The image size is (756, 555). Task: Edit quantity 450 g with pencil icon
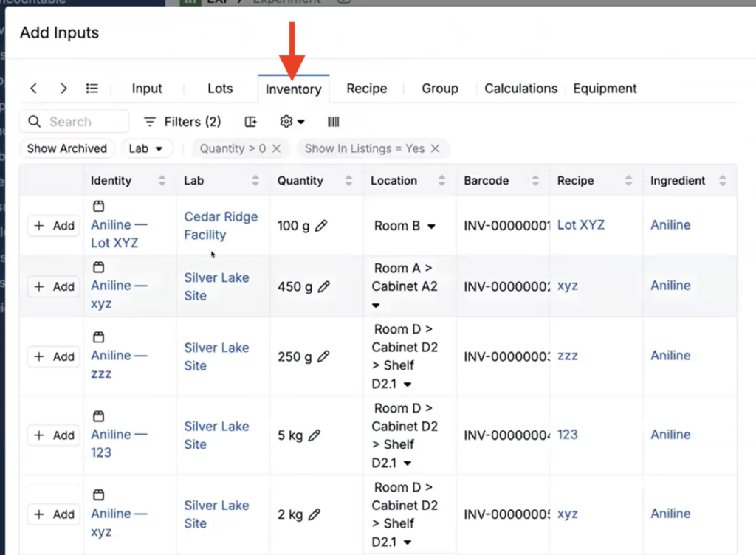pos(324,286)
